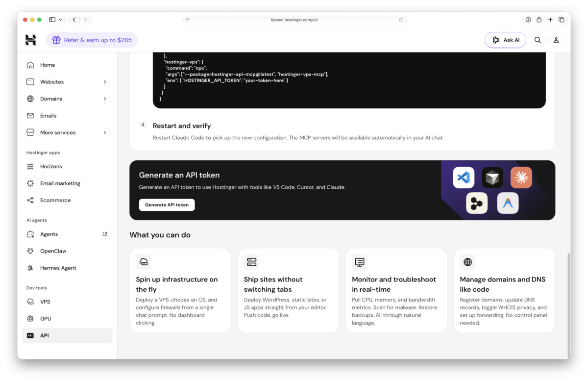Click the monitor icon on troubleshoot card
Viewport: 588px width, 382px height.
[360, 262]
